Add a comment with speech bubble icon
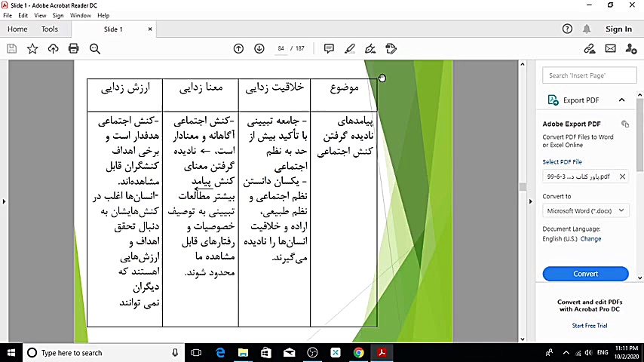644x362 pixels. [x=329, y=48]
